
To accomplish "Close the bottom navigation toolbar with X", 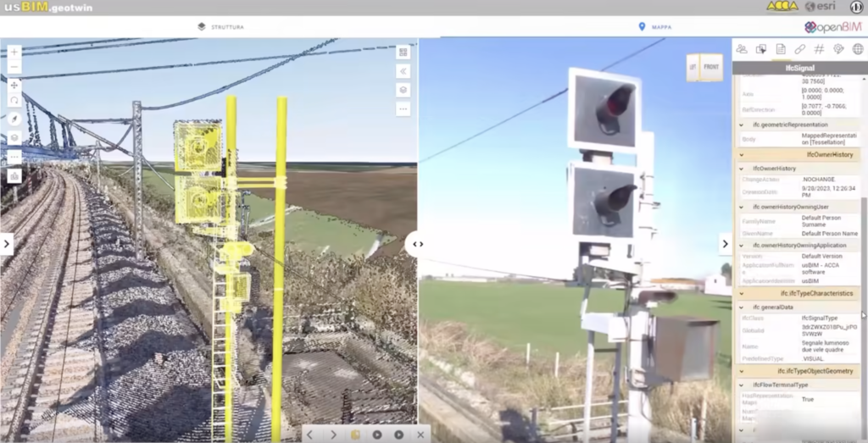I will pos(420,435).
